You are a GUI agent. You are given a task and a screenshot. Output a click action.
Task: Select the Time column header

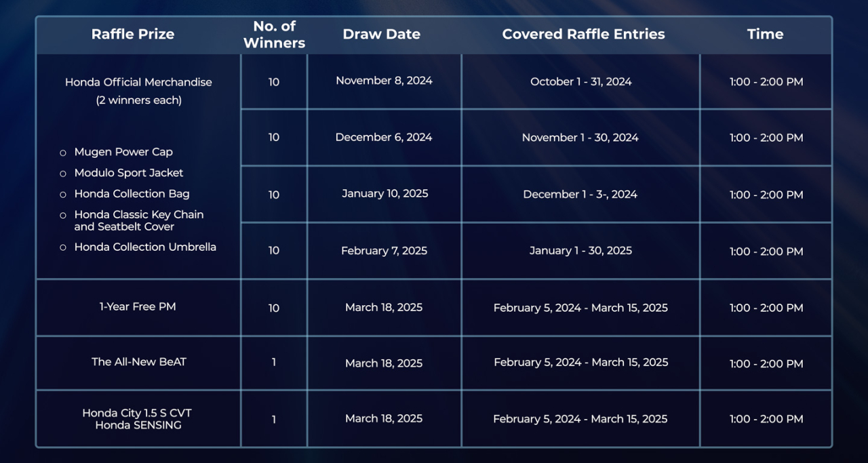click(x=765, y=35)
